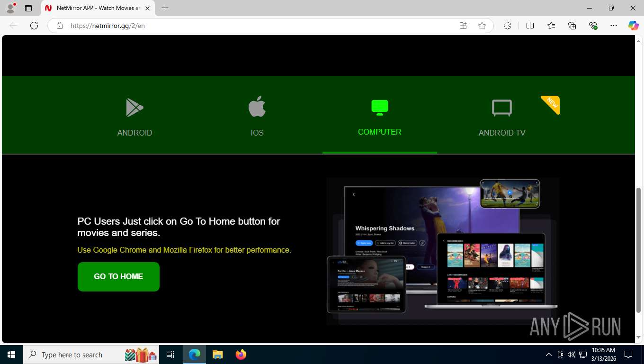644x364 pixels.
Task: Click the devices preview image
Action: tap(443, 251)
